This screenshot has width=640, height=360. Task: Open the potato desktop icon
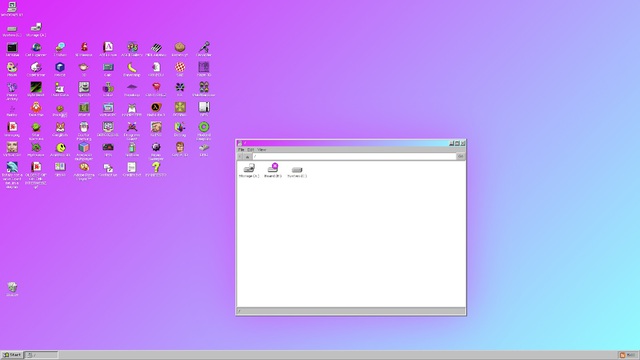180,49
